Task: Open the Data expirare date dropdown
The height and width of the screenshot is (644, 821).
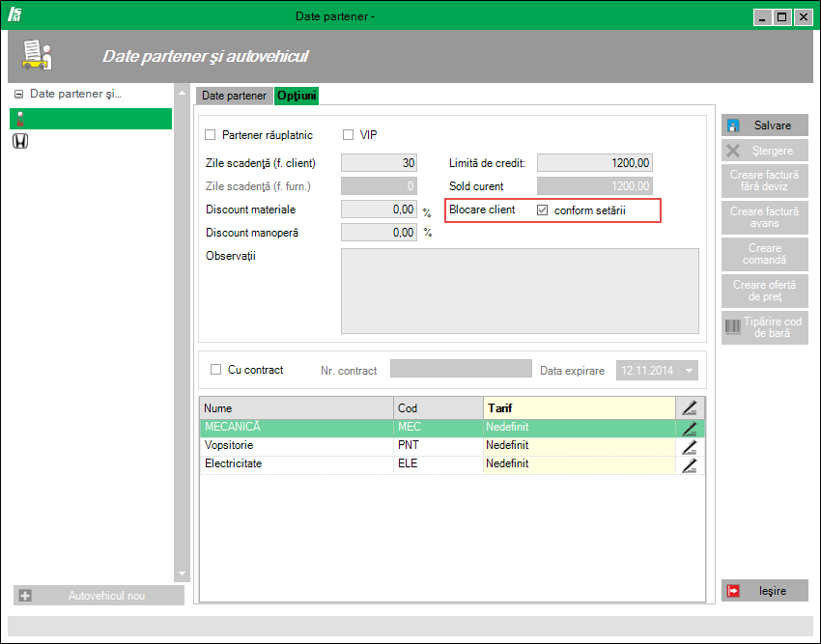Action: (x=689, y=371)
